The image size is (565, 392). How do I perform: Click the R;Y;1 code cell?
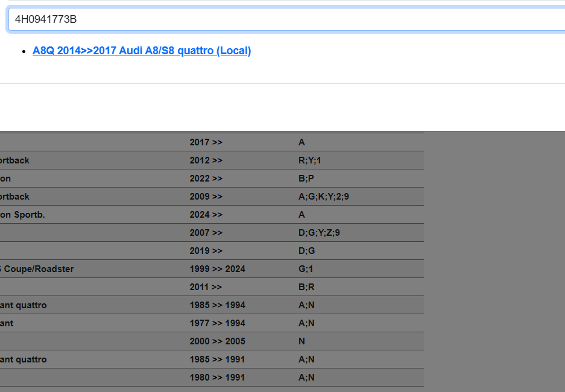click(311, 160)
